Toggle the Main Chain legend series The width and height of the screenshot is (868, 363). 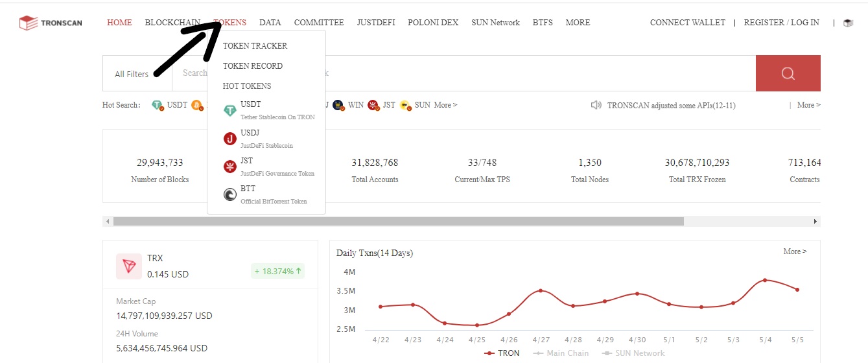coord(561,353)
